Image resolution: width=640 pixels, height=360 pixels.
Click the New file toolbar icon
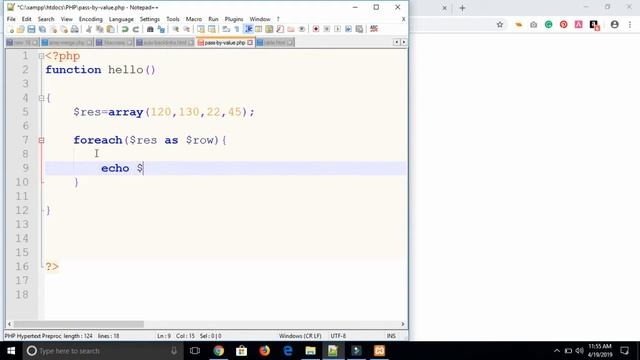[11, 29]
